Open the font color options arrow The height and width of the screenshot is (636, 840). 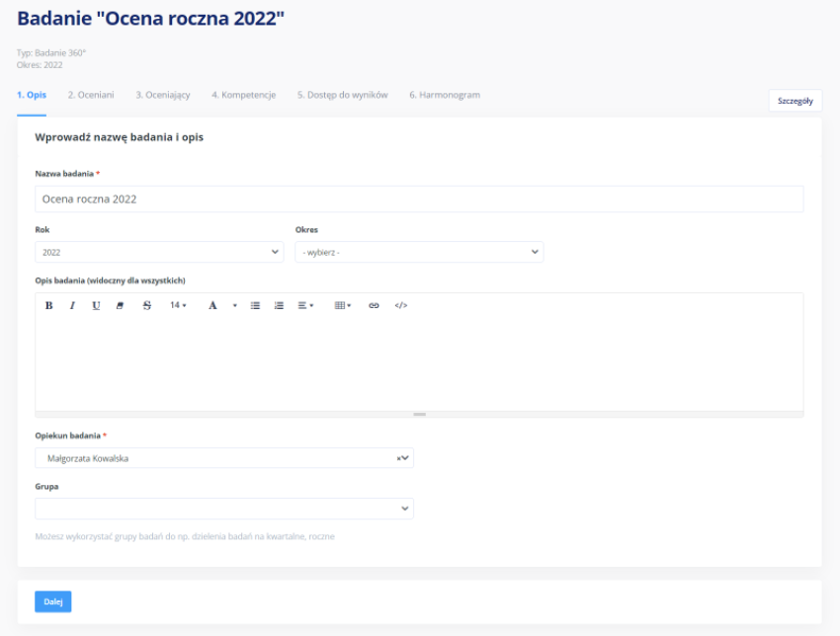click(x=234, y=305)
